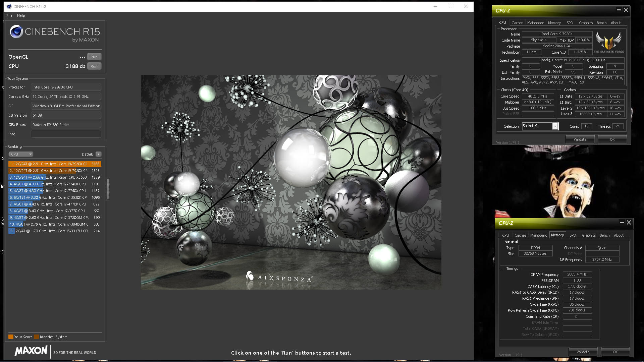Viewport: 644px width, 362px height.
Task: Minimize the top CPU-Z window
Action: [619, 10]
